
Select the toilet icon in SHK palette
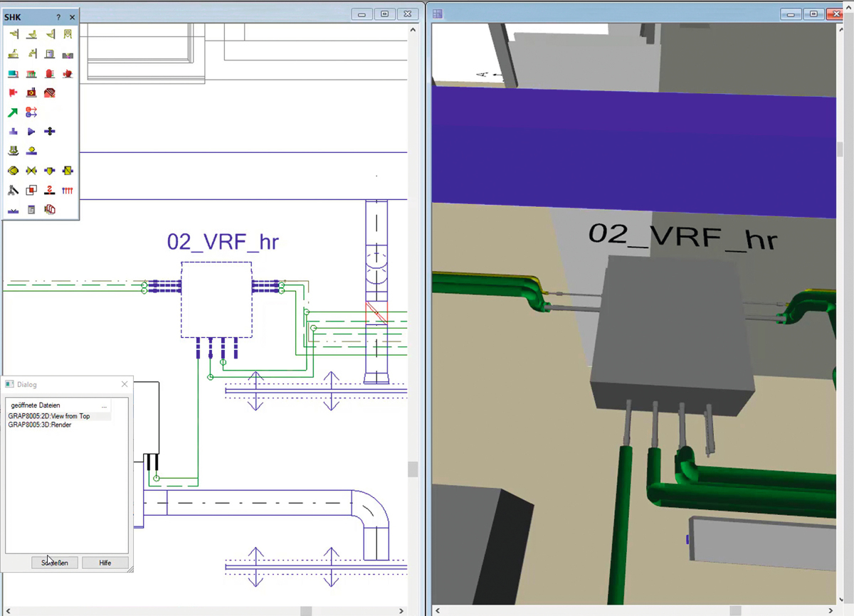[31, 33]
